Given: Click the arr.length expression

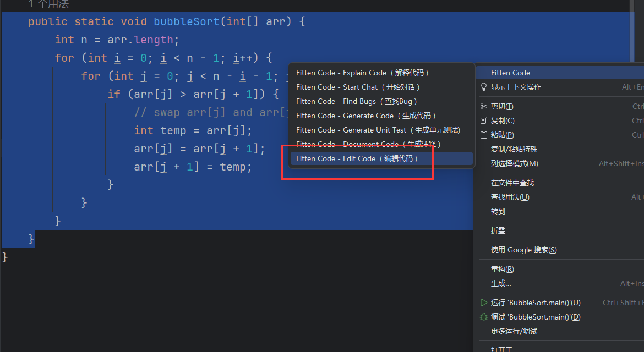Looking at the screenshot, I should click(140, 40).
